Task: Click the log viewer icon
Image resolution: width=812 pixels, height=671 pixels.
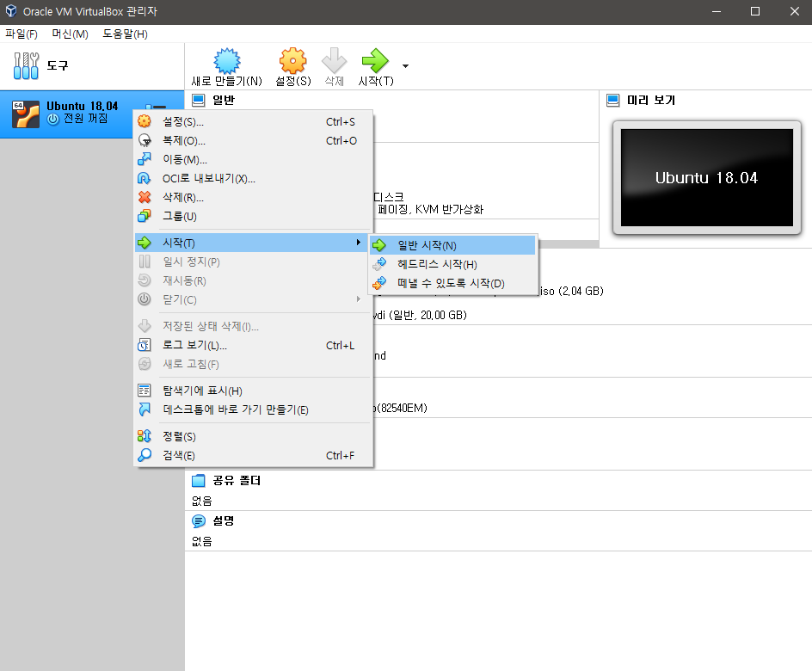Action: tap(145, 345)
